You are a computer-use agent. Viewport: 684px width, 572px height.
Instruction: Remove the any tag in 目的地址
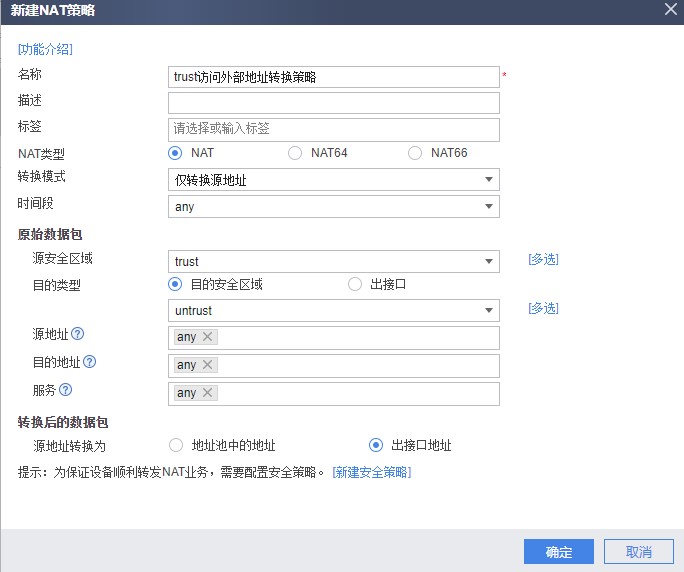point(207,365)
